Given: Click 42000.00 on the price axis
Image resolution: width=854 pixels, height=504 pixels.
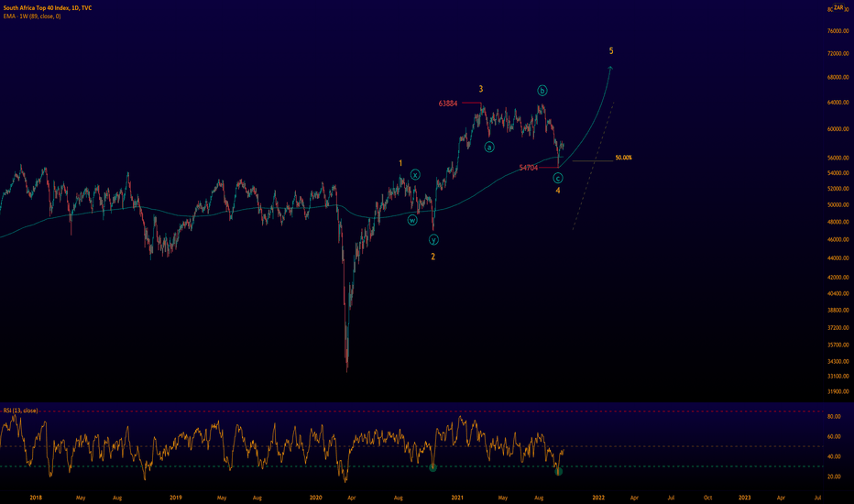Looking at the screenshot, I should pos(838,278).
